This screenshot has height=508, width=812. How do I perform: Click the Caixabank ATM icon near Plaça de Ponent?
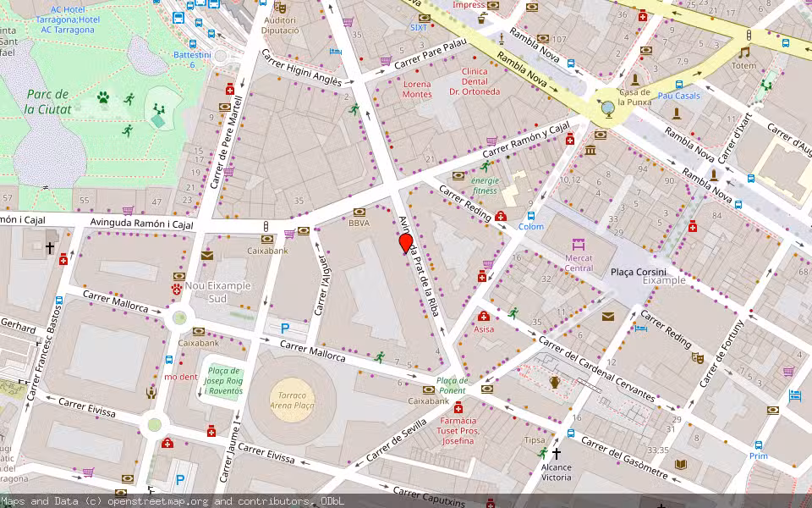coord(429,389)
